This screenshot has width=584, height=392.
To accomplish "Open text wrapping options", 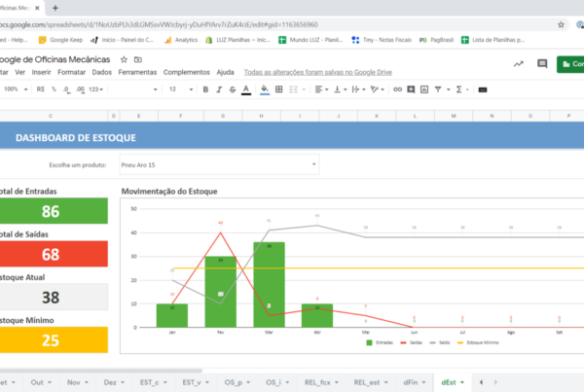I will (358, 89).
